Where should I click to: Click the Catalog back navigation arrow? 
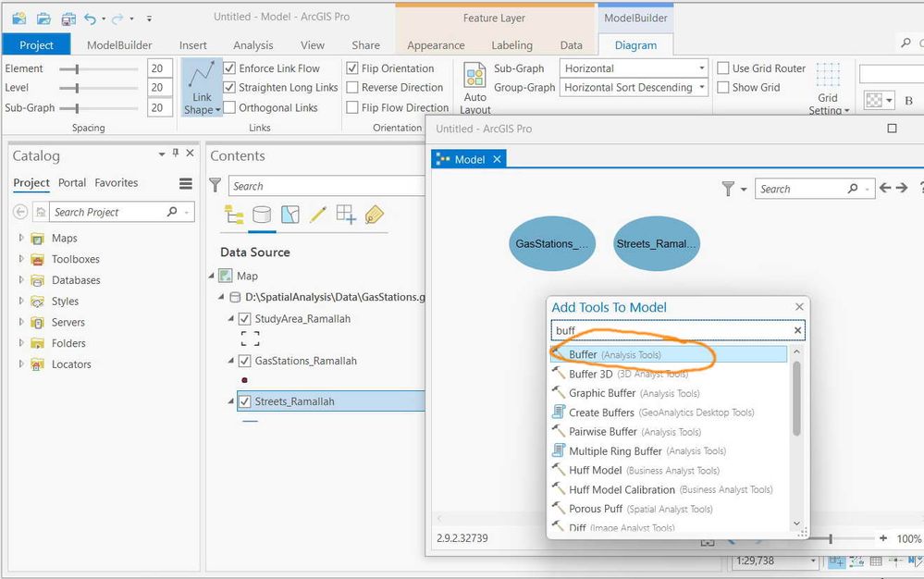(x=20, y=212)
